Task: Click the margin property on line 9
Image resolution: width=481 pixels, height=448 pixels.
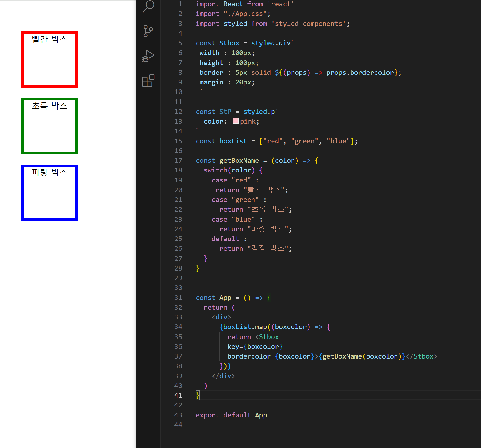Action: (211, 82)
